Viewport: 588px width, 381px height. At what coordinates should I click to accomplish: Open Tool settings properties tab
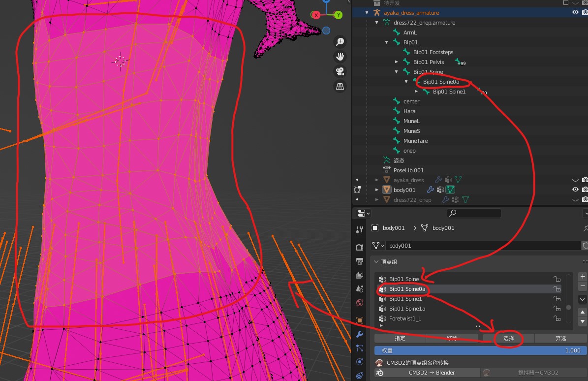click(360, 229)
